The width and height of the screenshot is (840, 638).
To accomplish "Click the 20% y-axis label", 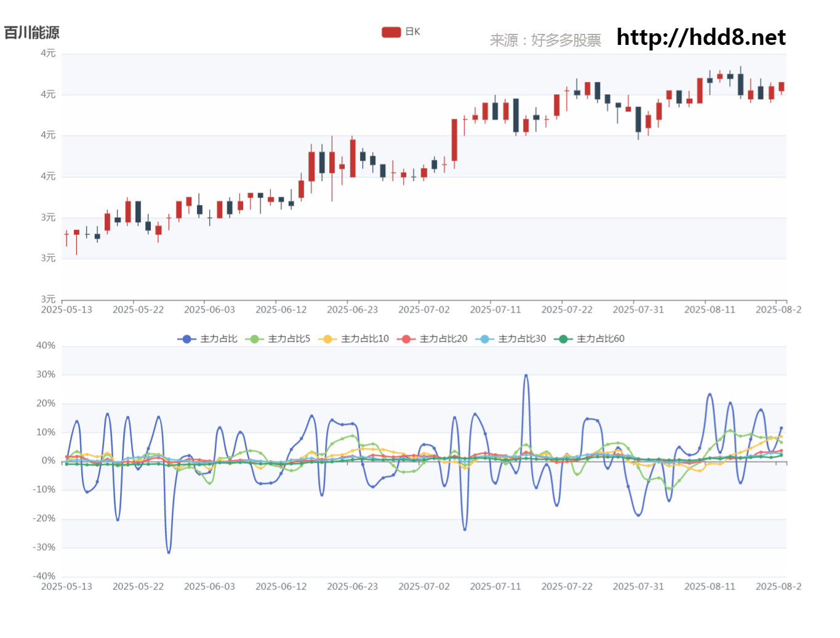I will 46,404.
